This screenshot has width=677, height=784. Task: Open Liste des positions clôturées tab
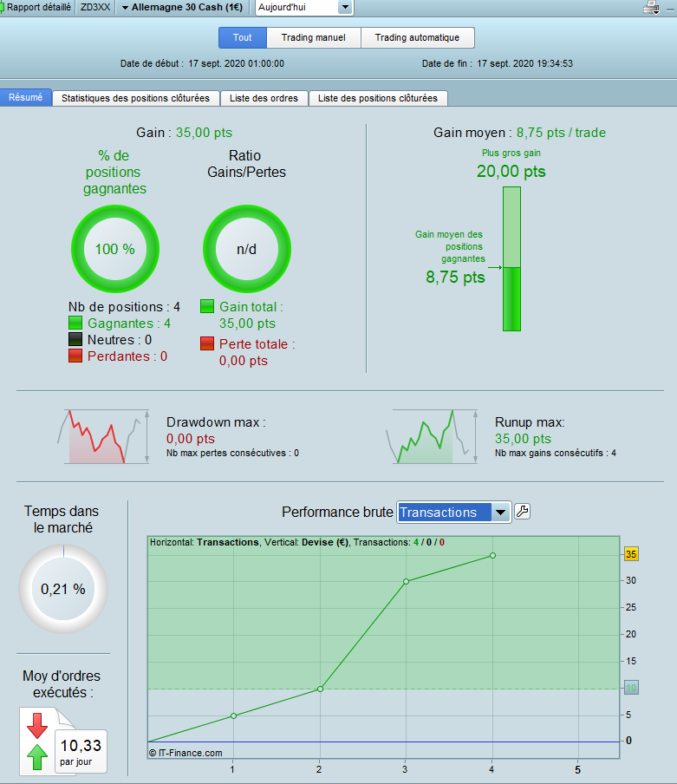(x=378, y=98)
